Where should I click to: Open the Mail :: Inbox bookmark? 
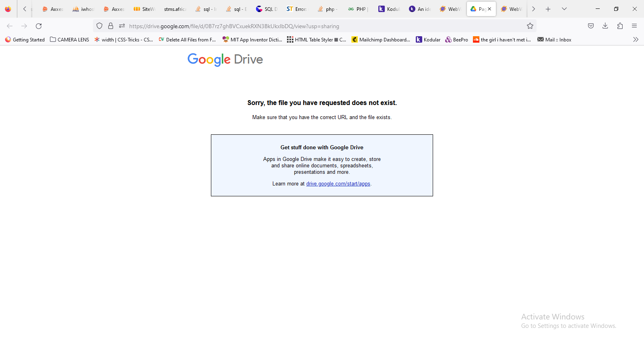click(554, 39)
